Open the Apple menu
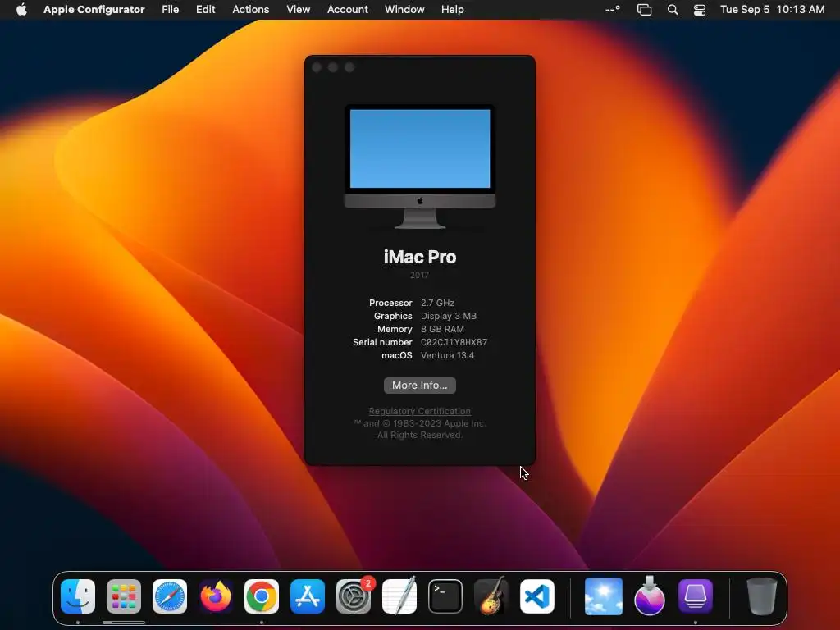This screenshot has width=840, height=630. 21,9
